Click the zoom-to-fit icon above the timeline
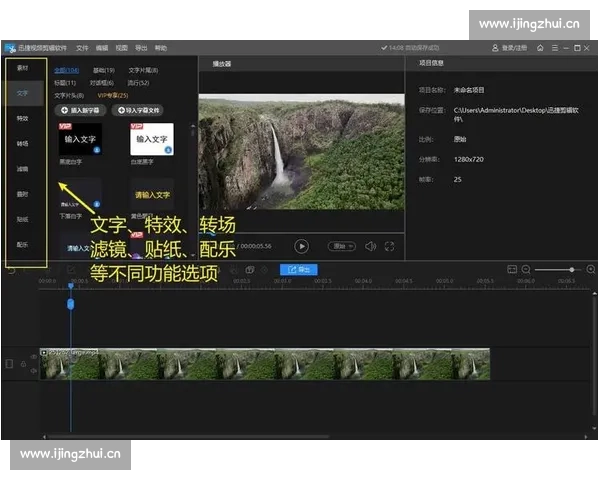The image size is (600, 480). click(x=513, y=269)
